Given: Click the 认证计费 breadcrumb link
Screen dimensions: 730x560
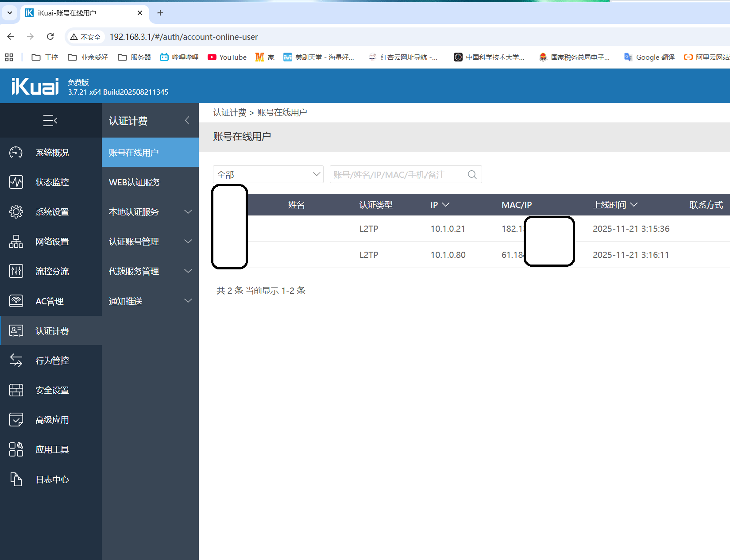Looking at the screenshot, I should (x=229, y=113).
